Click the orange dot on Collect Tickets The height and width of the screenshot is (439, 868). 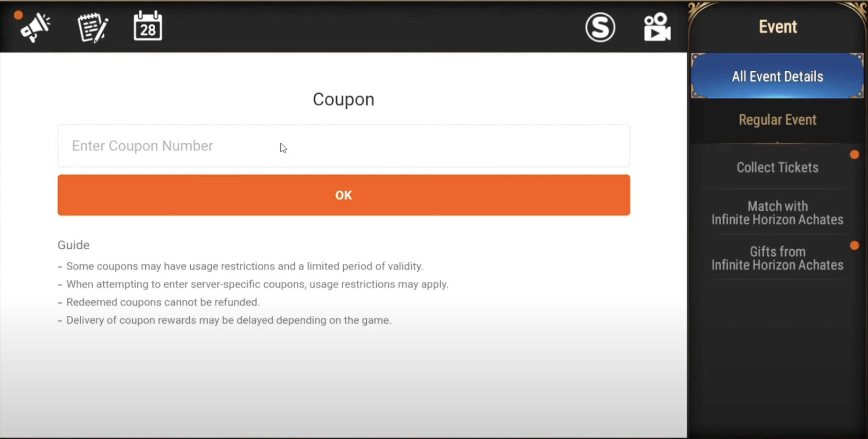(855, 154)
